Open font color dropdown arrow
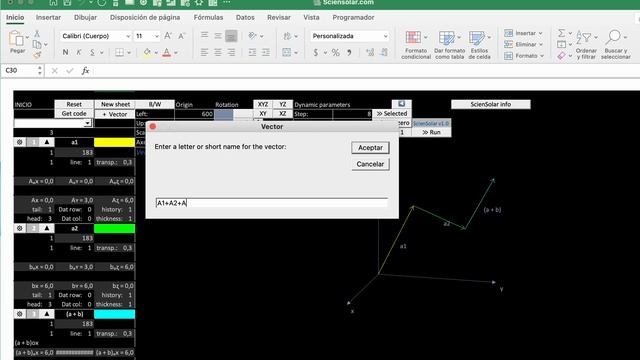Screen dimensions: 640x360 [x=176, y=53]
